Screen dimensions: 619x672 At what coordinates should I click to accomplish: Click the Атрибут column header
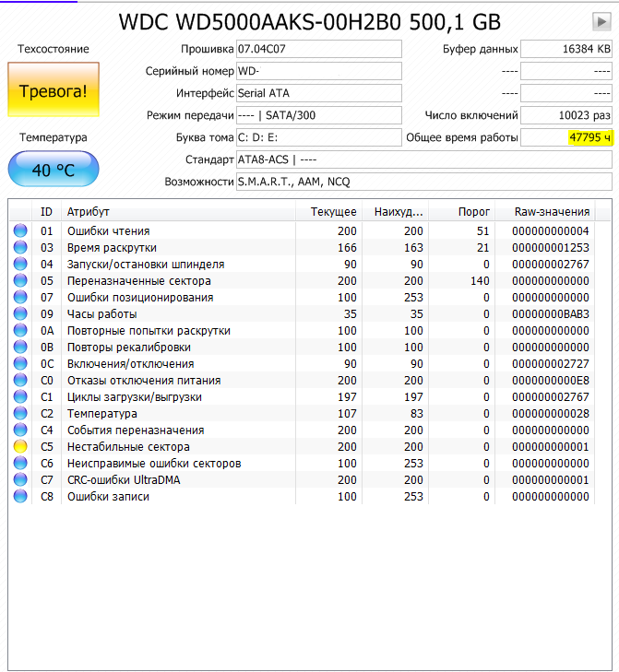(178, 212)
